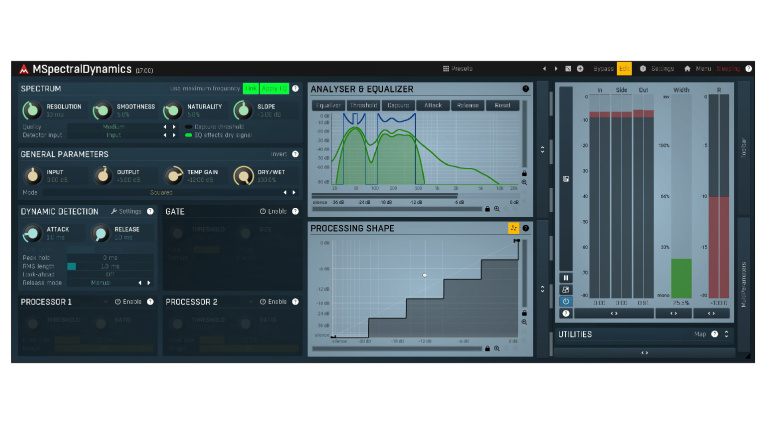This screenshot has width=768, height=424.
Task: Open help for Dynamic Detection section
Action: click(x=150, y=212)
